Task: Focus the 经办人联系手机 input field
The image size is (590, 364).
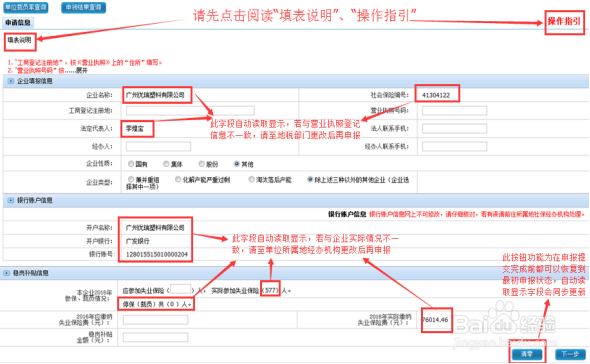Action: tap(454, 146)
